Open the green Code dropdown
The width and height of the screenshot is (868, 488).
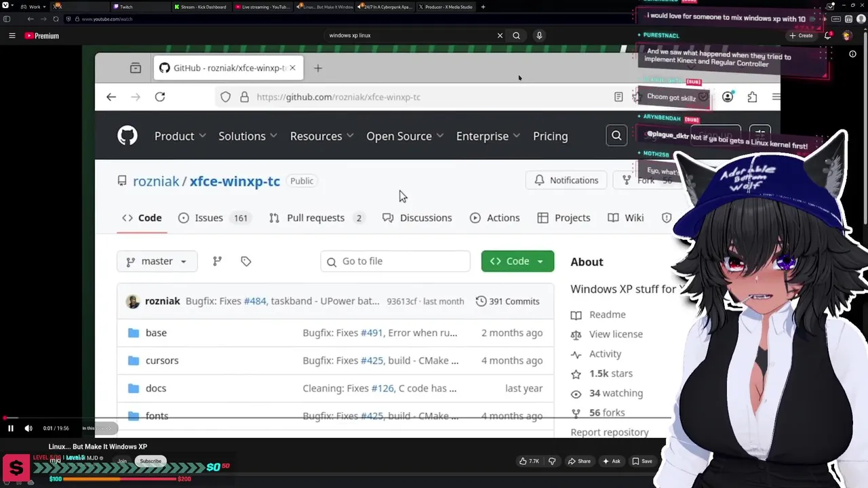tap(517, 261)
